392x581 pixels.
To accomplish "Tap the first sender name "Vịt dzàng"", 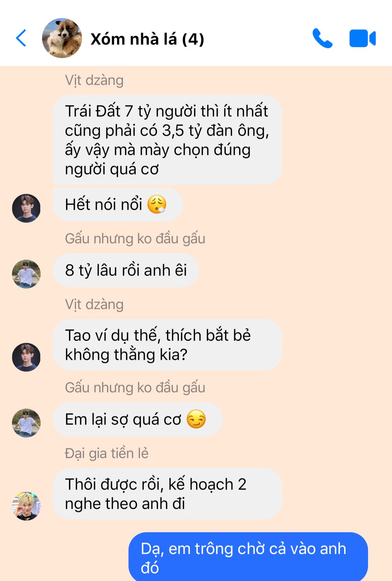I will (x=94, y=80).
